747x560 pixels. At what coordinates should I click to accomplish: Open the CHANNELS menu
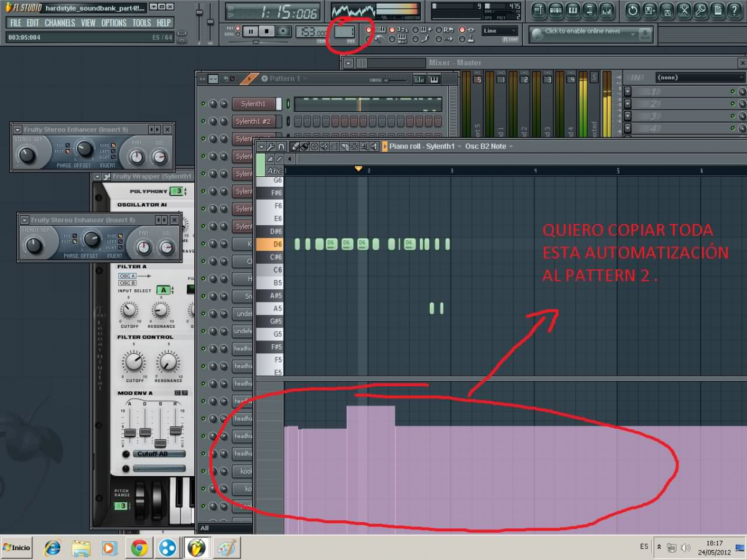(60, 23)
